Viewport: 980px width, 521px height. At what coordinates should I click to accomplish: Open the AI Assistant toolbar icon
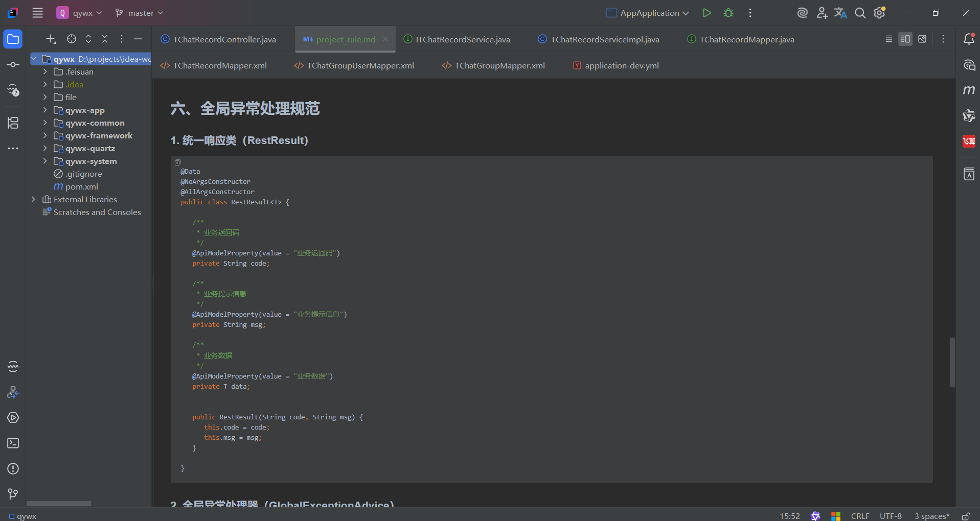(x=802, y=13)
